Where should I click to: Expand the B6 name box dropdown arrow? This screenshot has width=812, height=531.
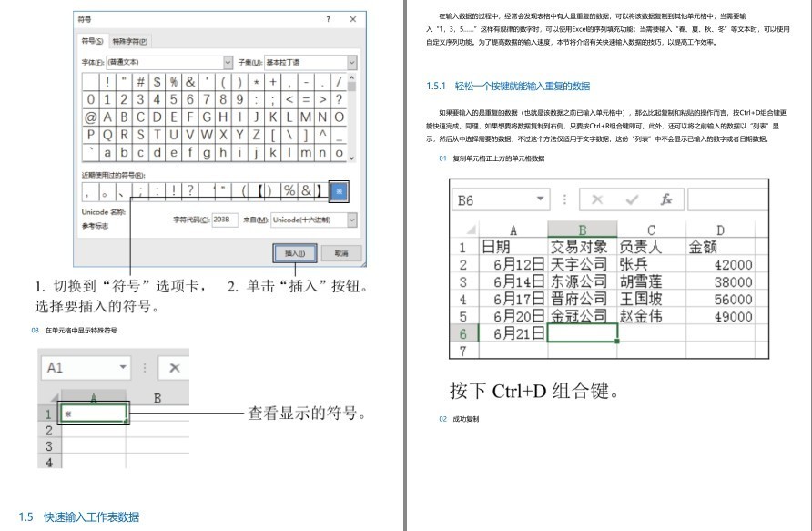(x=540, y=199)
